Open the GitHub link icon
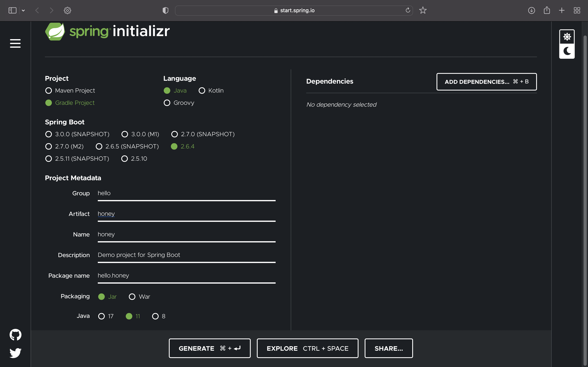Screen dimensions: 588x367 pyautogui.click(x=15, y=335)
